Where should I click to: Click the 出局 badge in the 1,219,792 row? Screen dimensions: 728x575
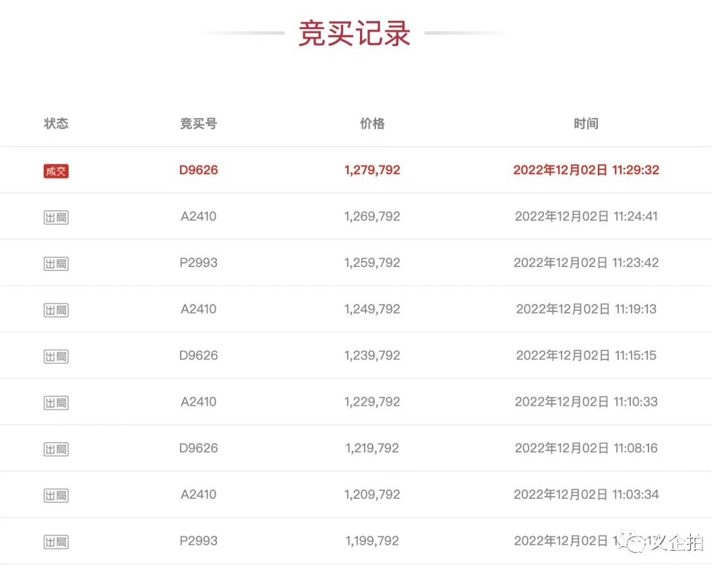tap(56, 449)
